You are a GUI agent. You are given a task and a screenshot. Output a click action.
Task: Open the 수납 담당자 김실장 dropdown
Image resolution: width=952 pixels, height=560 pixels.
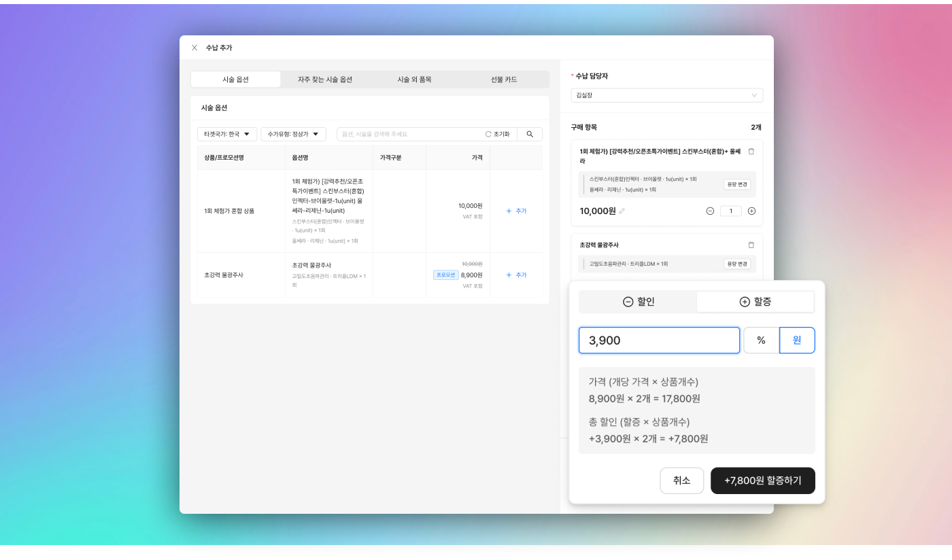[667, 95]
